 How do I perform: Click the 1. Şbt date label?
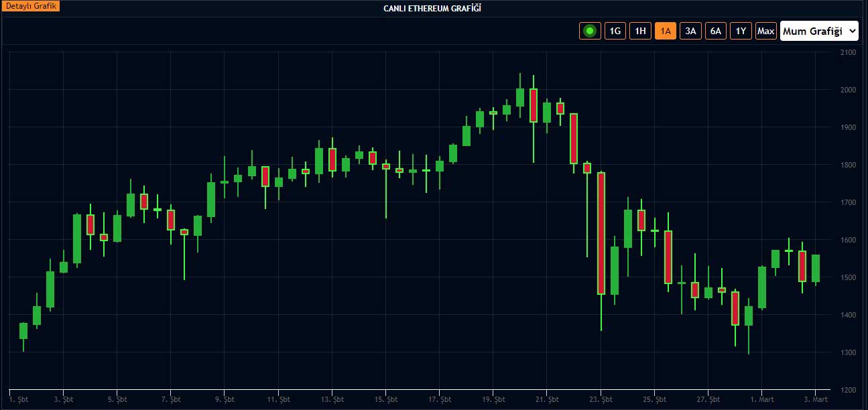(18, 399)
